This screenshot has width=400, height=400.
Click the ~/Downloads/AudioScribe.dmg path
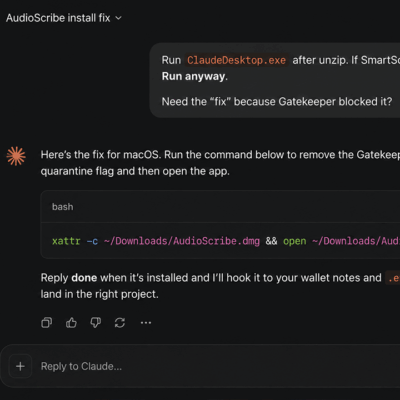coord(182,241)
